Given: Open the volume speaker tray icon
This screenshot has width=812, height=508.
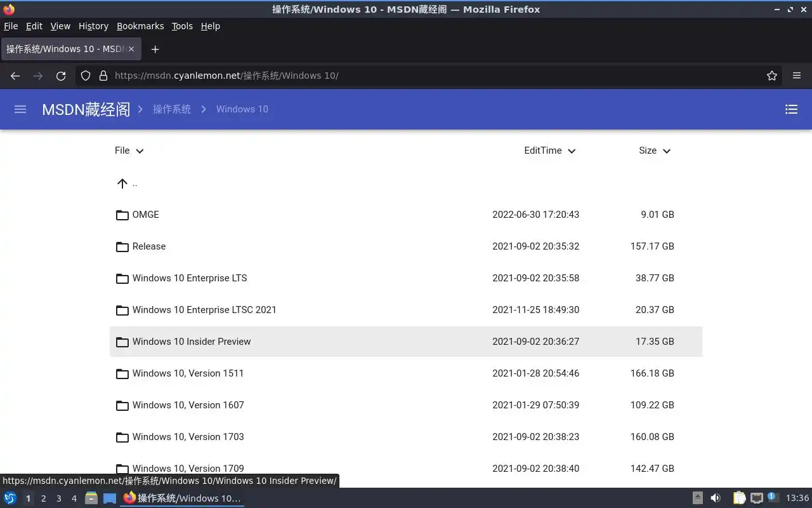Looking at the screenshot, I should (716, 498).
